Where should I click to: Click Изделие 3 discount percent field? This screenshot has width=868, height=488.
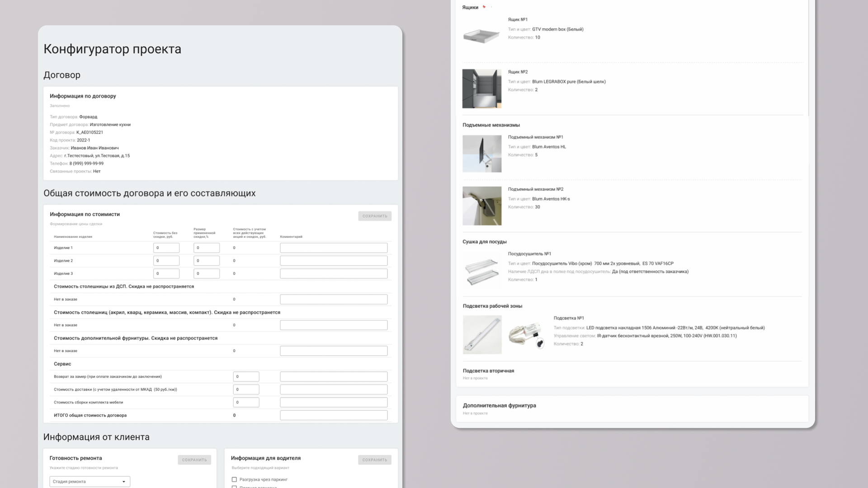207,273
